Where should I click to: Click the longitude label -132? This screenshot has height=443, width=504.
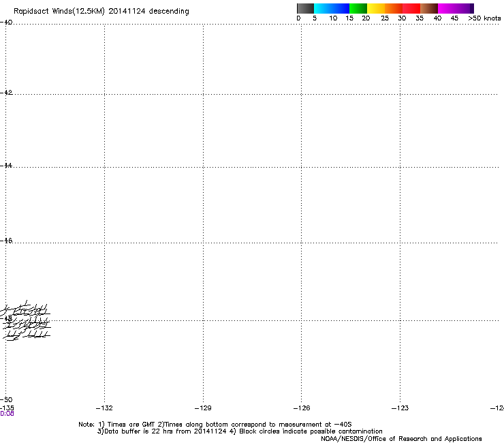[x=104, y=408]
